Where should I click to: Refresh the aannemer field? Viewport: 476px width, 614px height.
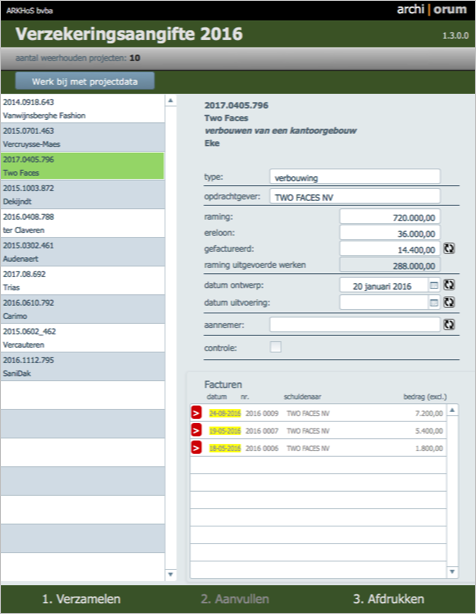(449, 325)
